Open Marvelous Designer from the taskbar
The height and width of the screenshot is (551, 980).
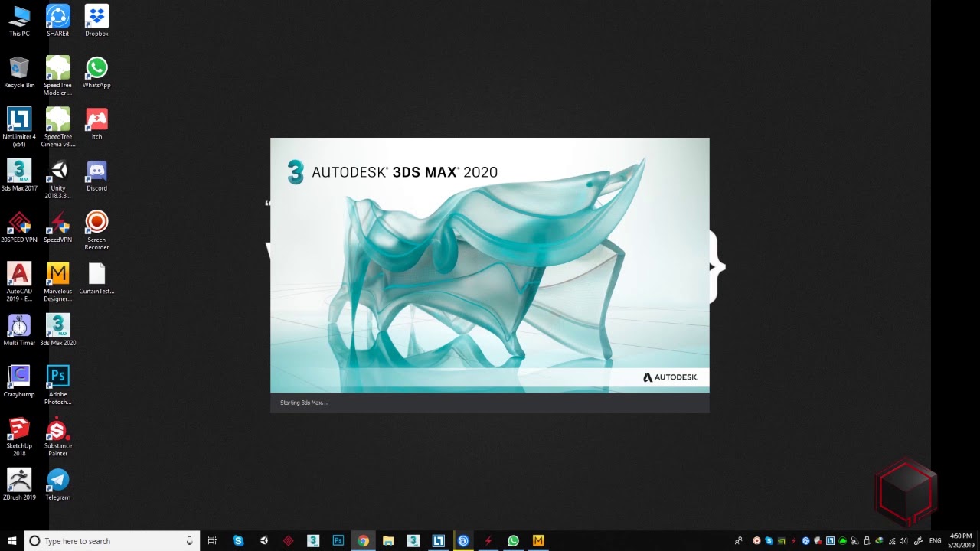pos(538,540)
